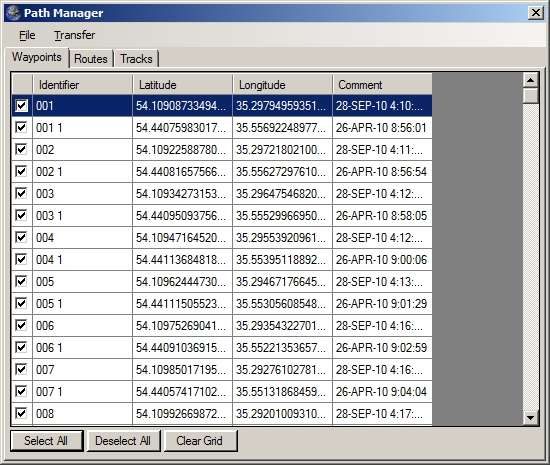Switch to the Waypoints tab

click(37, 57)
